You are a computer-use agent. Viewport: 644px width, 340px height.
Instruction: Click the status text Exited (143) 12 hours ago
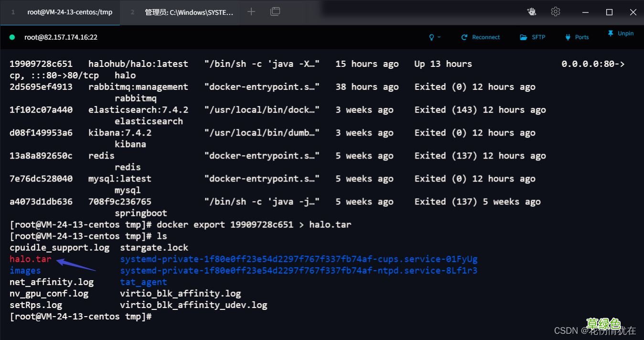[x=480, y=110]
